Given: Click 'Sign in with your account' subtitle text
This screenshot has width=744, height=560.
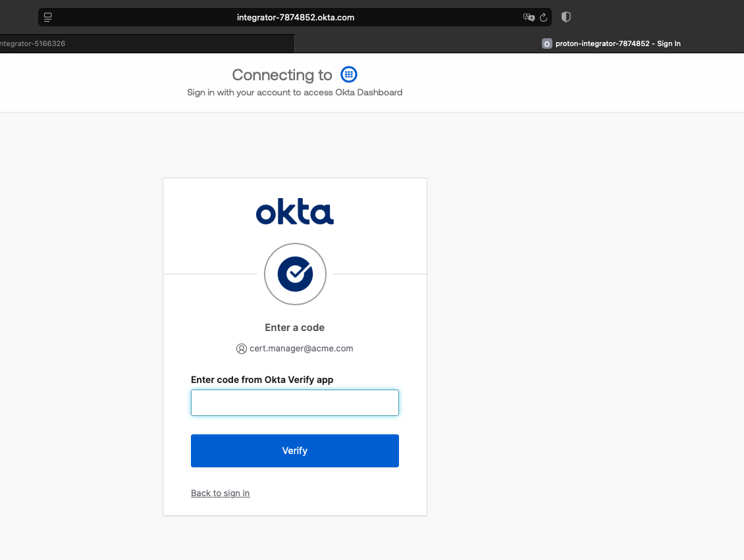Looking at the screenshot, I should click(295, 93).
